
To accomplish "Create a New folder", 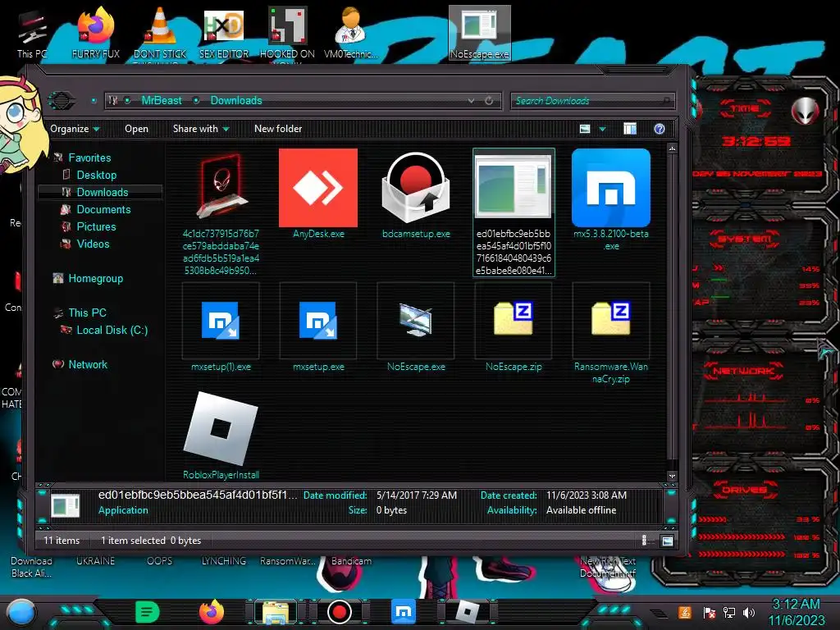I will tap(278, 129).
